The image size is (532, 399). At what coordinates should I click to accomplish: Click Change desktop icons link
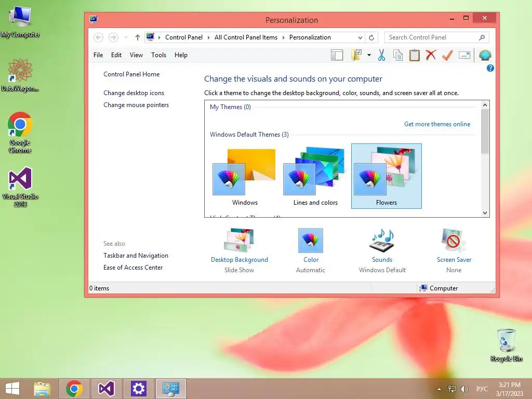[x=134, y=93]
